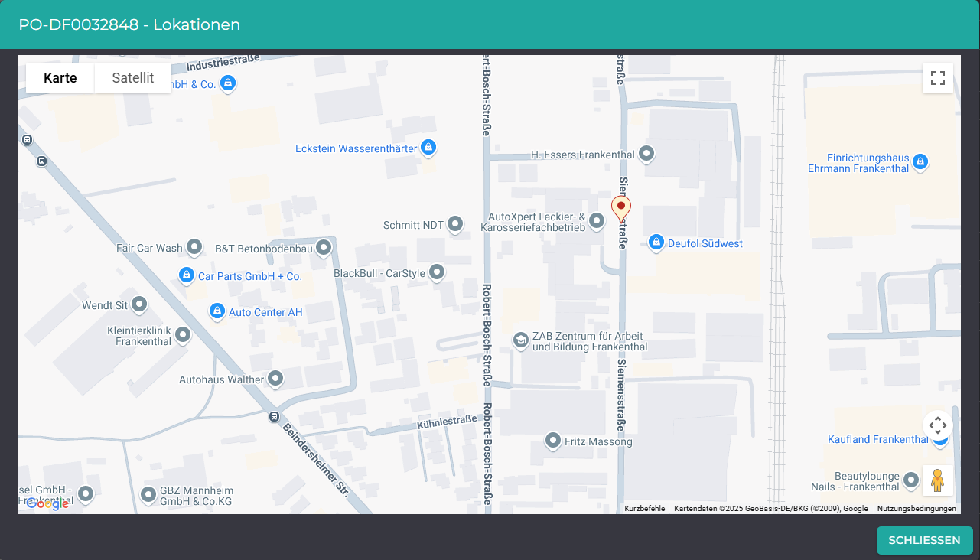Viewport: 980px width, 560px height.
Task: Open the Nutzungsbedingungen terms link
Action: [917, 509]
